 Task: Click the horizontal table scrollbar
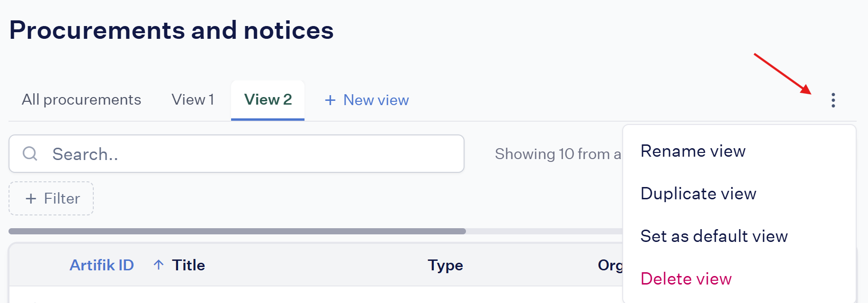237,231
